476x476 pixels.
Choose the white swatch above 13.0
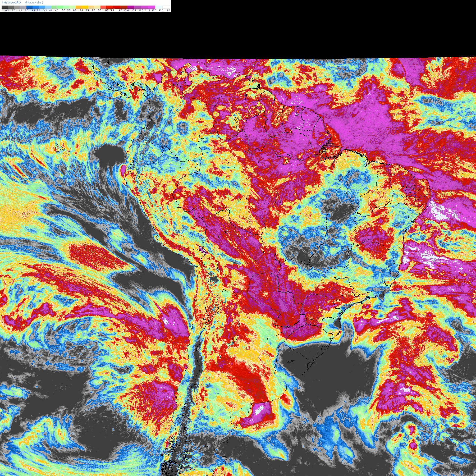click(166, 7)
